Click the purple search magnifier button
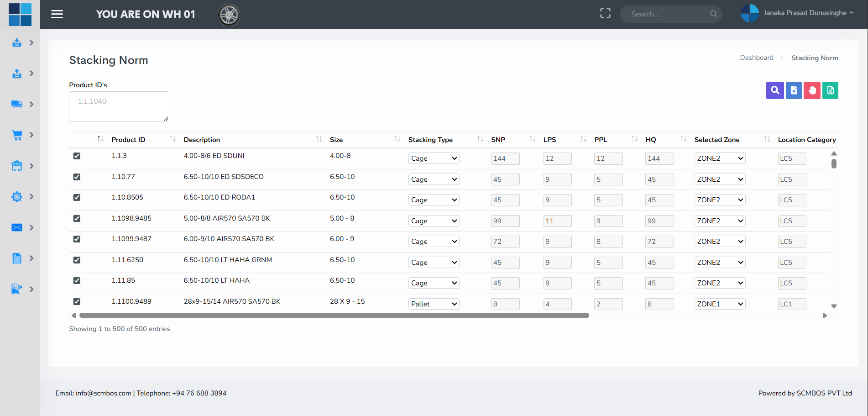 point(774,90)
